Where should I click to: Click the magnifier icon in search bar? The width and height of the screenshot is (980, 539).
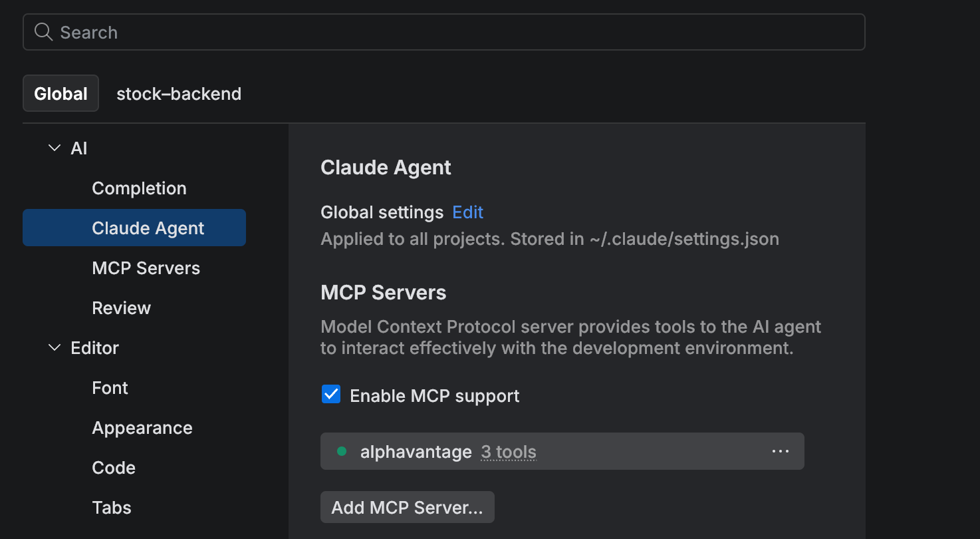43,32
